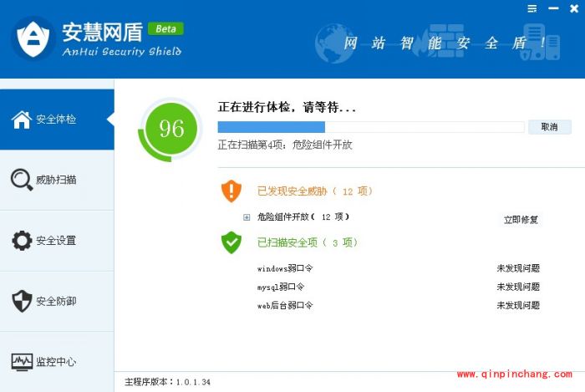Click the green 96 score circle
Viewport: 585px width, 392px height.
click(171, 129)
